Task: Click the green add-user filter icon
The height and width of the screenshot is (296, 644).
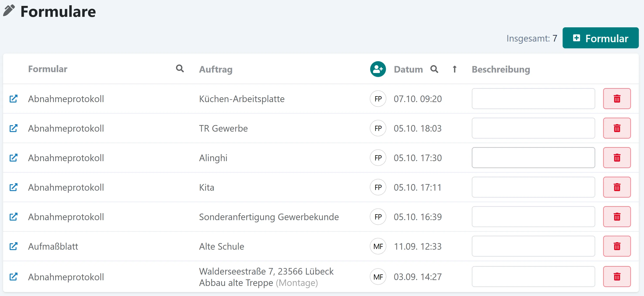Action: point(378,69)
